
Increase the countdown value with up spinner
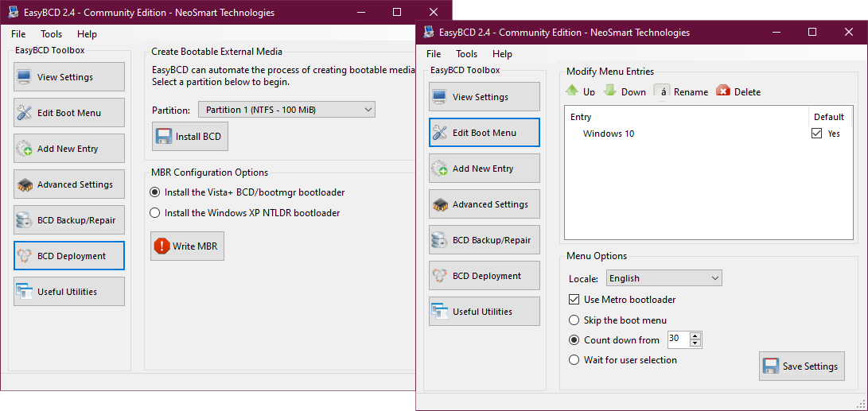696,335
